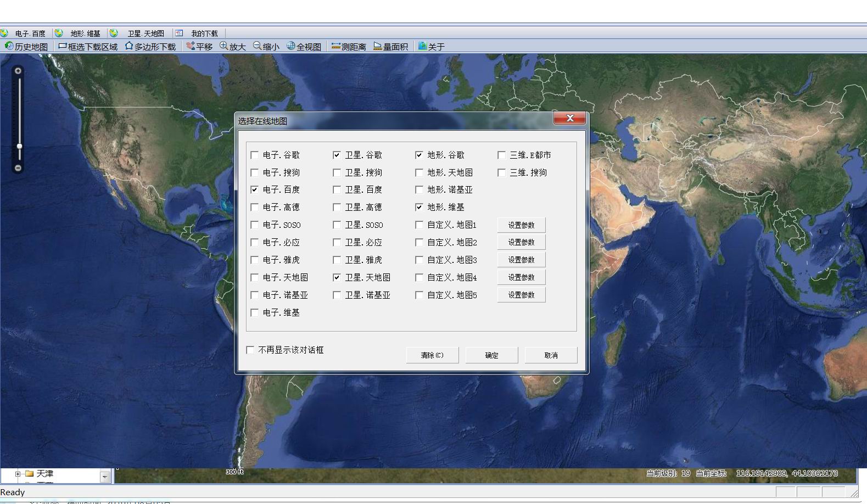
Task: Open the 关于 about dialog
Action: point(432,47)
